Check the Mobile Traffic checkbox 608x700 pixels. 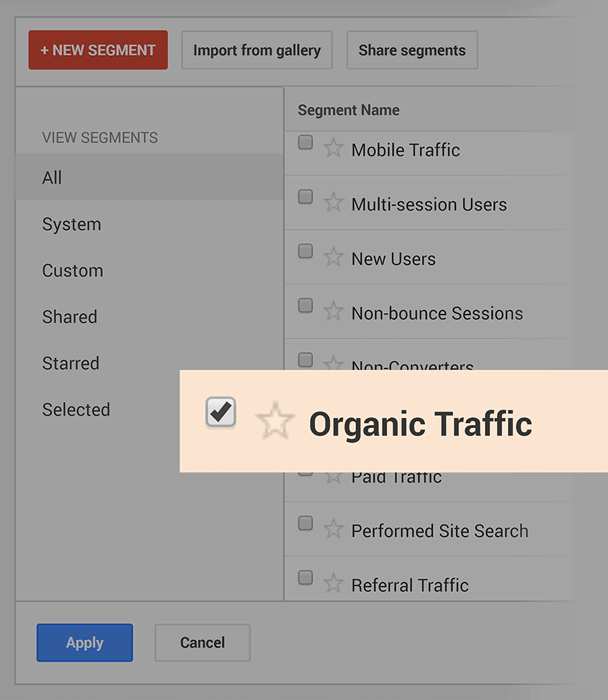click(x=305, y=142)
